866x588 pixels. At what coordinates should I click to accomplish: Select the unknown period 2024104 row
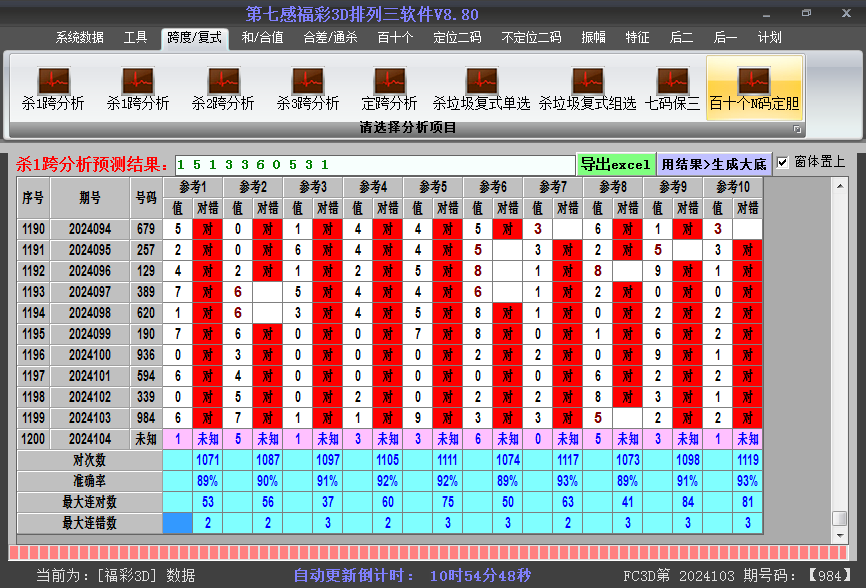click(389, 439)
